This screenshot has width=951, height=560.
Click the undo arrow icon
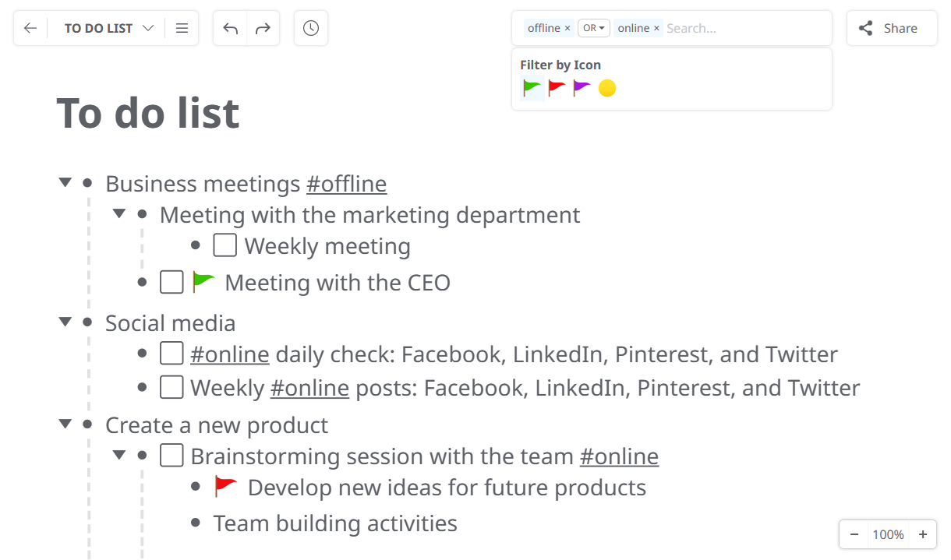click(230, 28)
